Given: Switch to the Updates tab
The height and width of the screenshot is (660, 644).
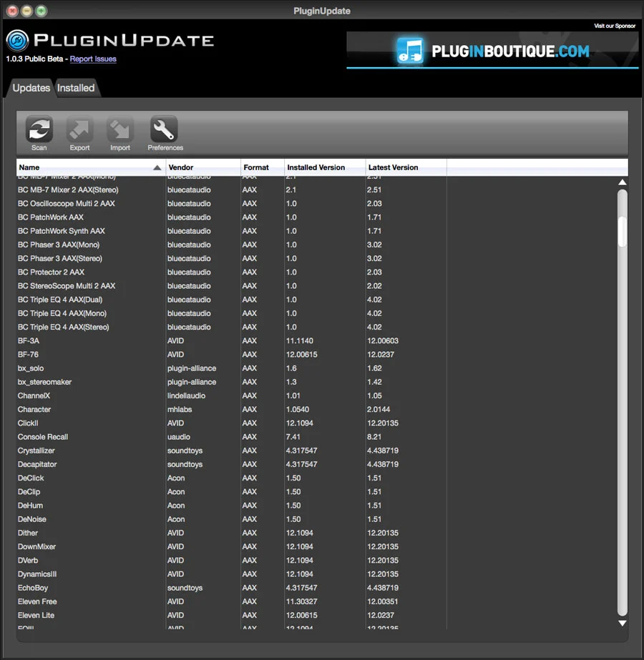Looking at the screenshot, I should (x=31, y=88).
